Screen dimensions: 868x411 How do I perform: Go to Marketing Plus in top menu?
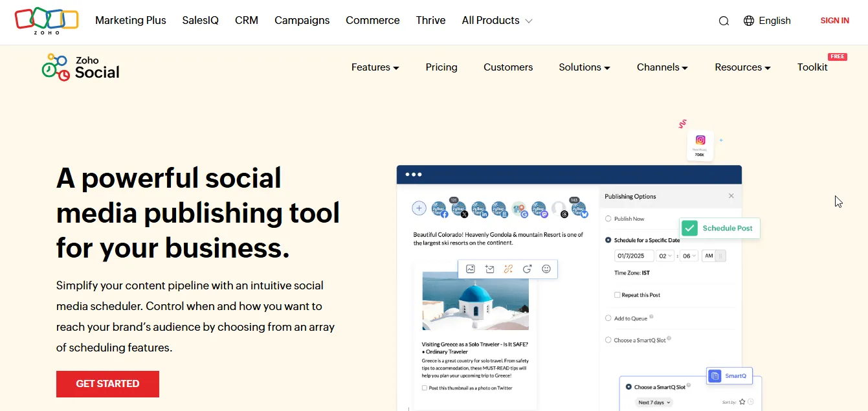[131, 21]
